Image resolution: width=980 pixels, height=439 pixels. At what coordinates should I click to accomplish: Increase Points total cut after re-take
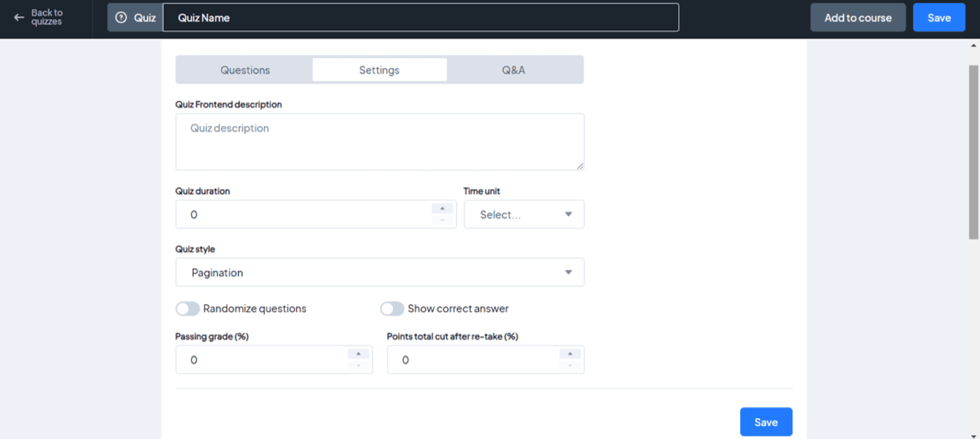click(570, 354)
